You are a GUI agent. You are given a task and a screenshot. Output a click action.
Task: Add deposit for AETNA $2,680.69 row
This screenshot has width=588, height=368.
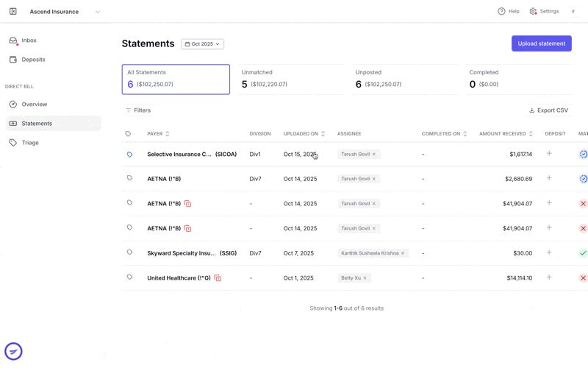coord(549,178)
